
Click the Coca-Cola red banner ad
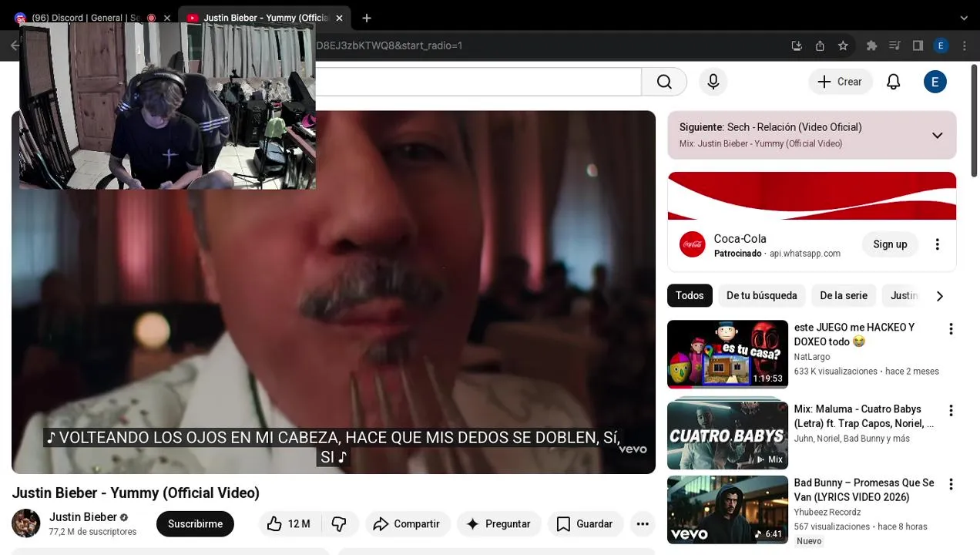(812, 196)
